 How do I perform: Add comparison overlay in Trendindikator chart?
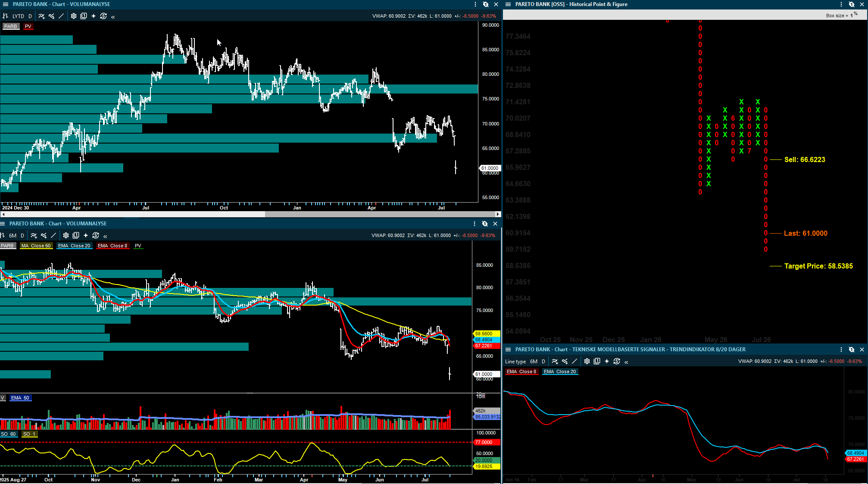coord(565,362)
